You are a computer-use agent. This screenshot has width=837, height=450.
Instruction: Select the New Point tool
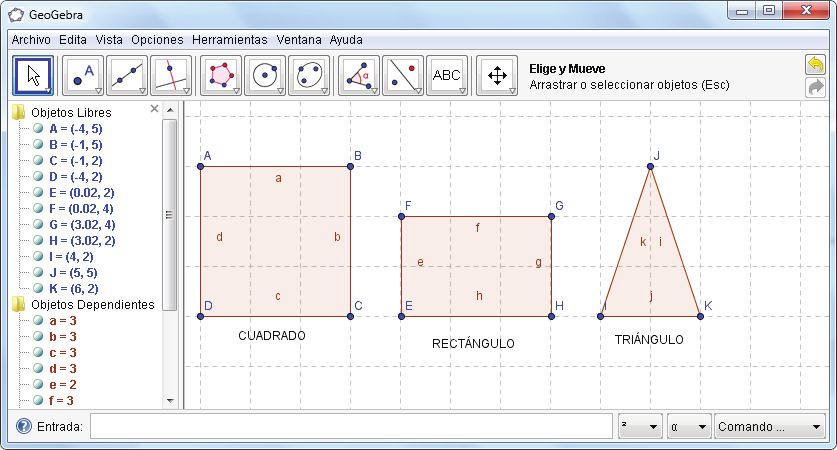[x=84, y=76]
